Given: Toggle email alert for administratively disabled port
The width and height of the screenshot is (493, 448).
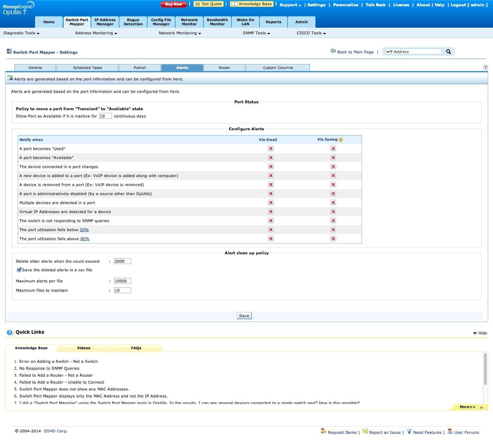Looking at the screenshot, I should tap(271, 193).
